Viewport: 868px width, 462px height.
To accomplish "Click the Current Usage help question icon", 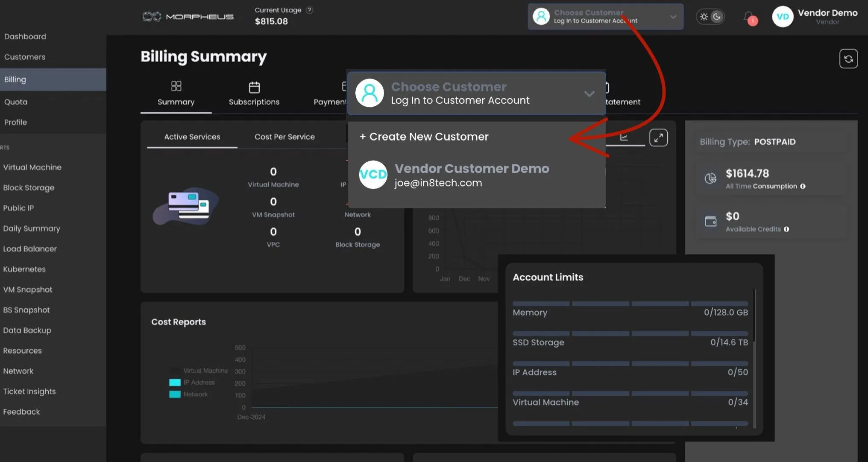I will [x=309, y=10].
